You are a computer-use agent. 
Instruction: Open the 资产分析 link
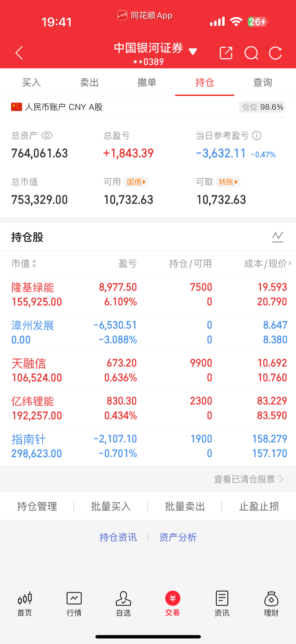(x=178, y=537)
